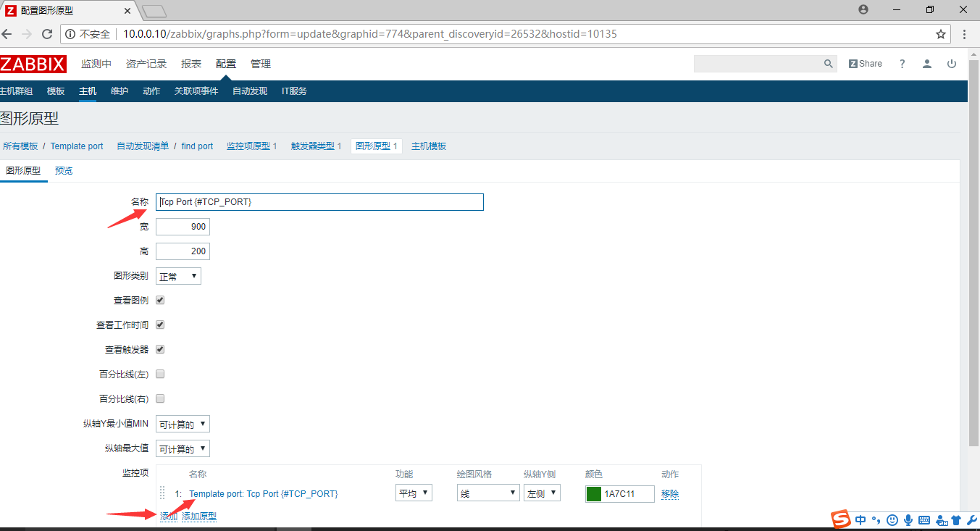Go to 模板 submenu

[56, 91]
